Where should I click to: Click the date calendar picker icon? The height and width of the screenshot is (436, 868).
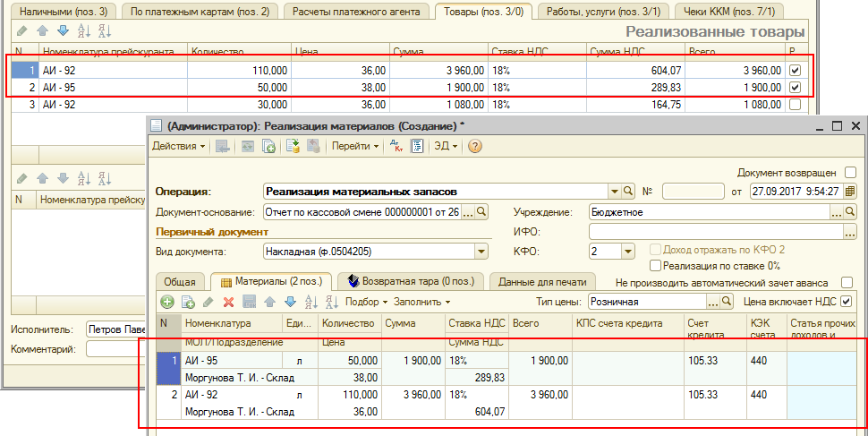tap(849, 191)
